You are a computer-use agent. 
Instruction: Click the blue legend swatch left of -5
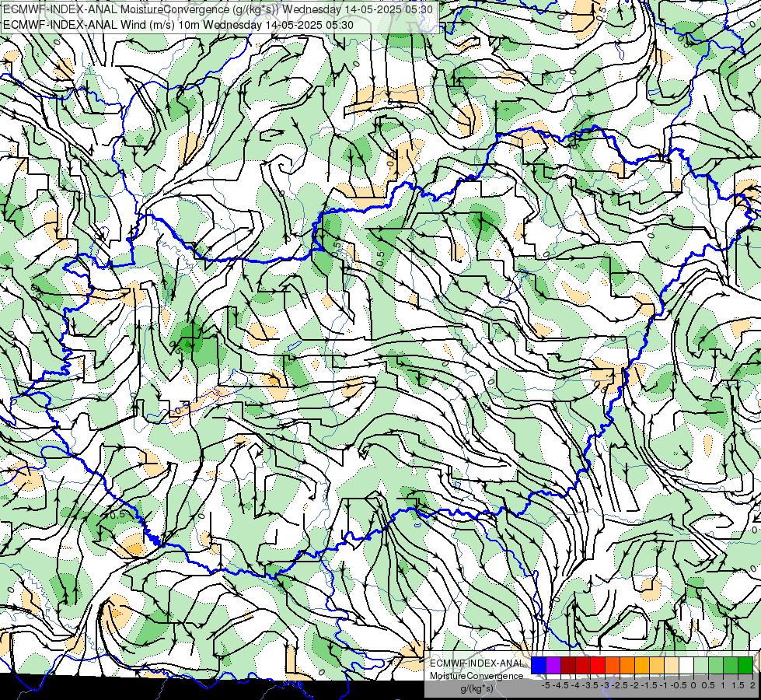(539, 665)
